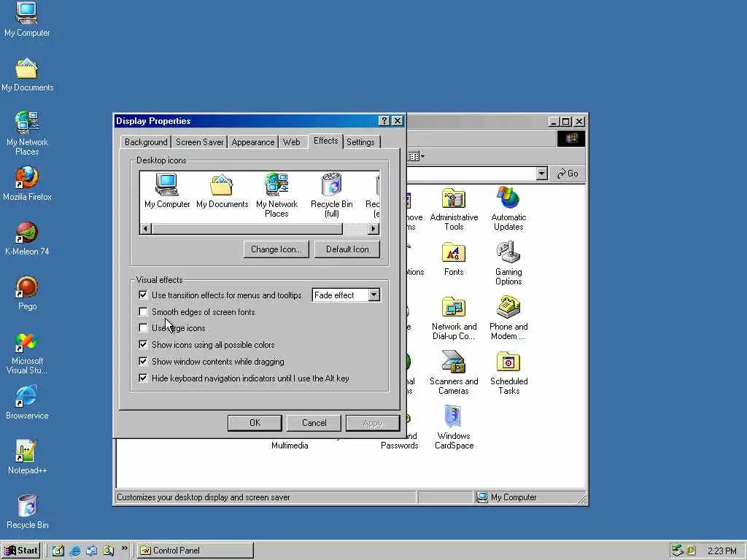The height and width of the screenshot is (560, 747).
Task: Select Recycle Bin (full) icon in dialog list
Action: 332,195
